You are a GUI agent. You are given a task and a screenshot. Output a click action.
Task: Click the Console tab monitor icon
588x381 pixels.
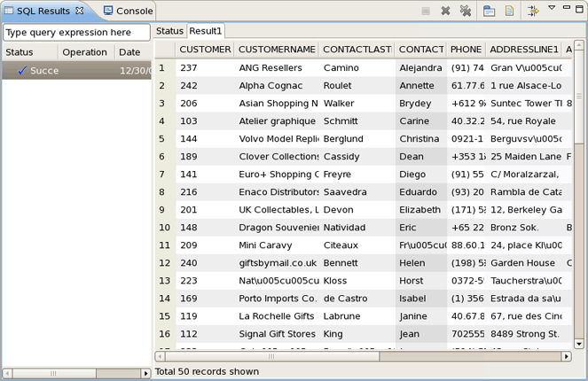108,12
